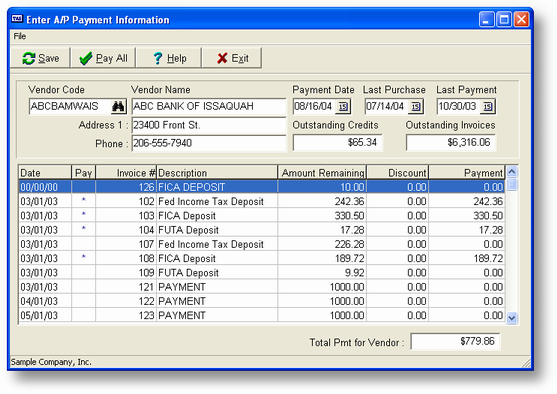Click the Payment Date field 08/16/04
Image resolution: width=557 pixels, height=394 pixels.
coord(314,106)
